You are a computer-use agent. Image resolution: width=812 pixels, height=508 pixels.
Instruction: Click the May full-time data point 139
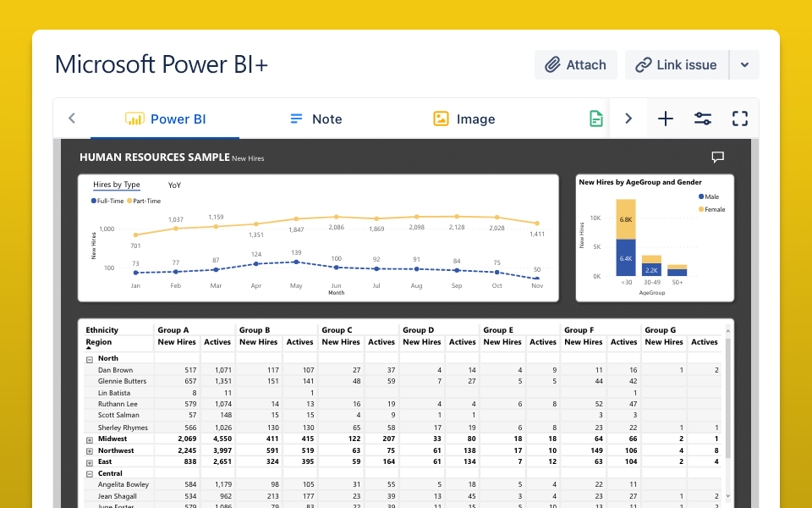[296, 262]
